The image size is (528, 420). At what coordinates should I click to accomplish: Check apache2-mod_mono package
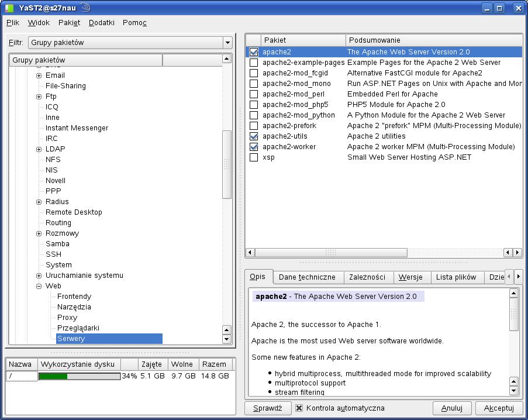[254, 84]
